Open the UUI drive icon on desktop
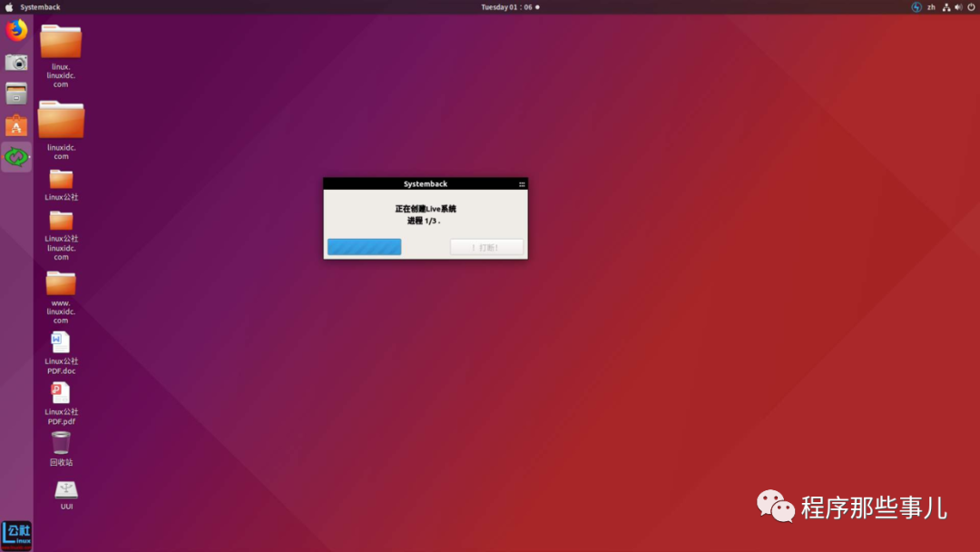This screenshot has height=552, width=980. [x=64, y=490]
